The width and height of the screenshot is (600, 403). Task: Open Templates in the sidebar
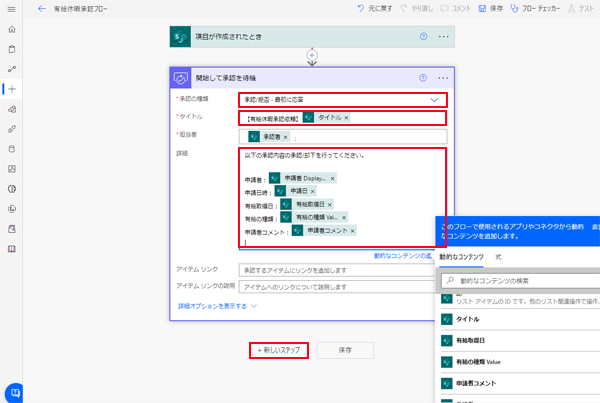pos(12,109)
